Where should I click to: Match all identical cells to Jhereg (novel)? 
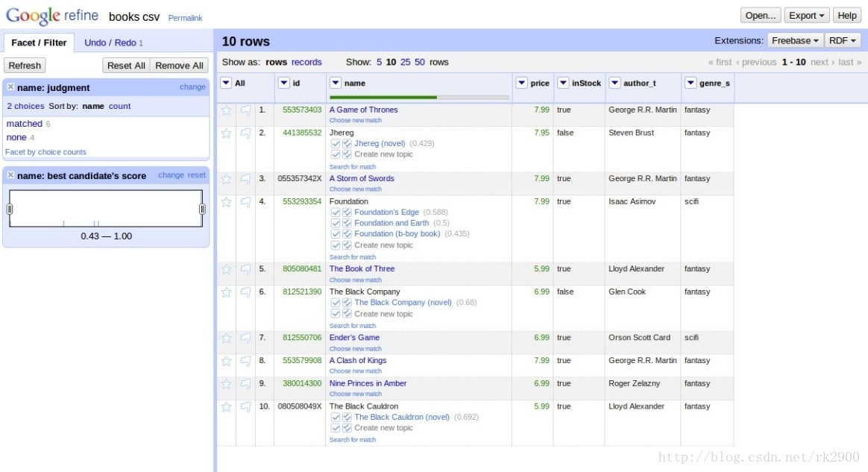tap(347, 144)
